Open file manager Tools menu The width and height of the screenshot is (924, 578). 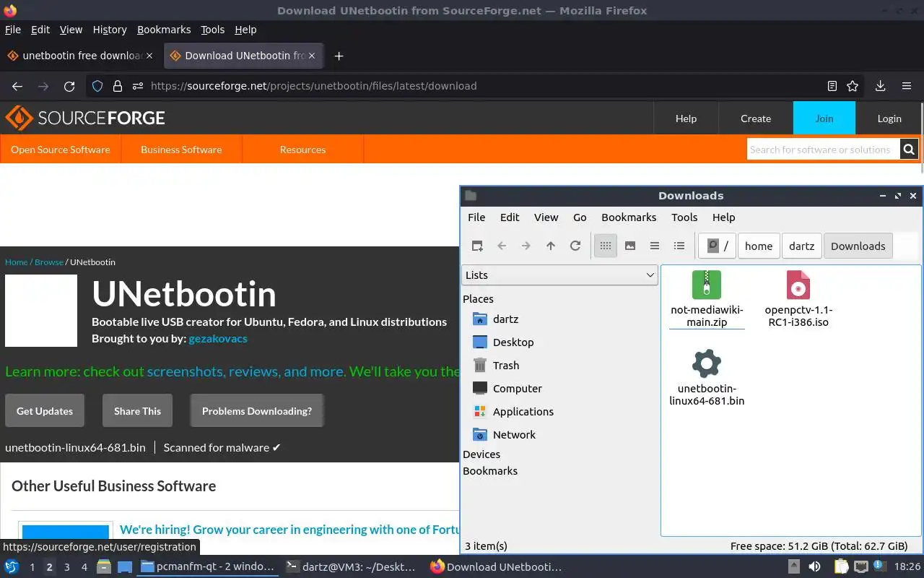[x=684, y=217]
